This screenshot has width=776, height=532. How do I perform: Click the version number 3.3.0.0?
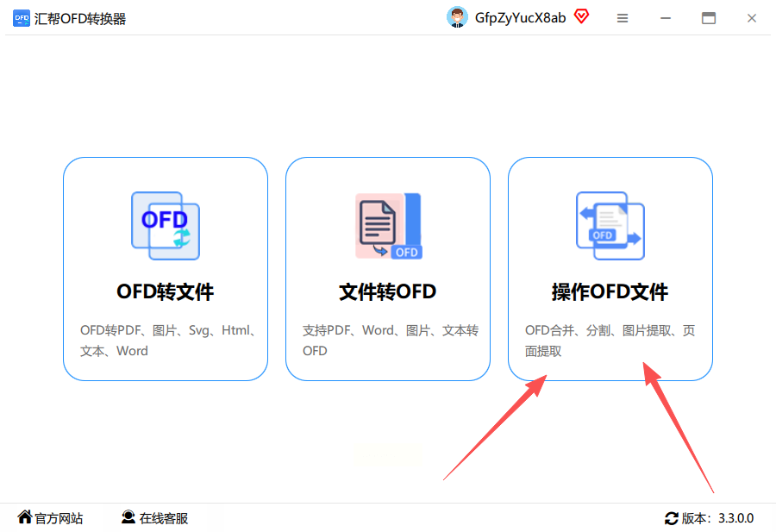point(736,518)
